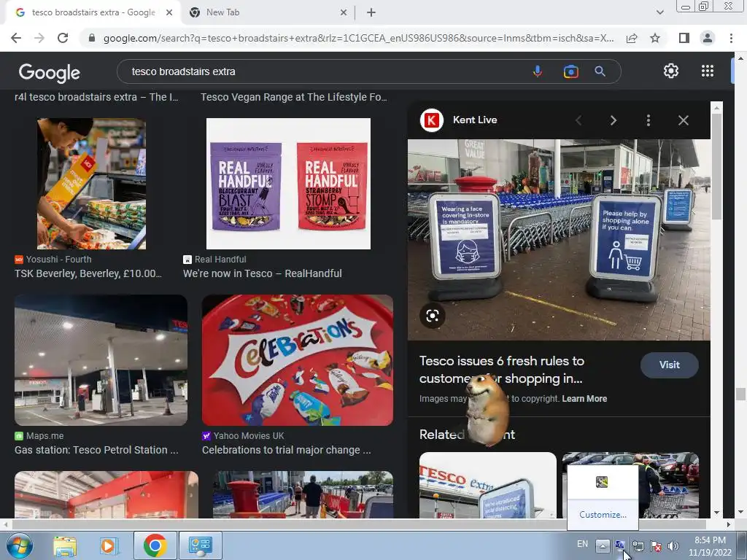Click We're now in Tesco – RealHandful title

click(x=263, y=273)
